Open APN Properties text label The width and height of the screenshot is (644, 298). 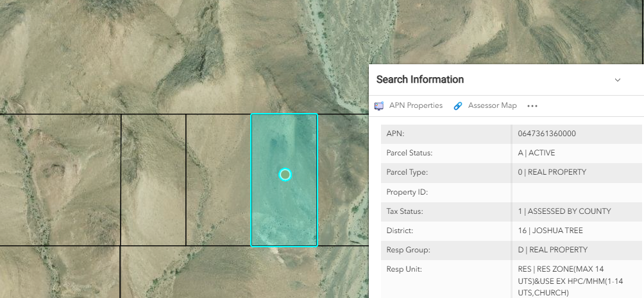416,105
